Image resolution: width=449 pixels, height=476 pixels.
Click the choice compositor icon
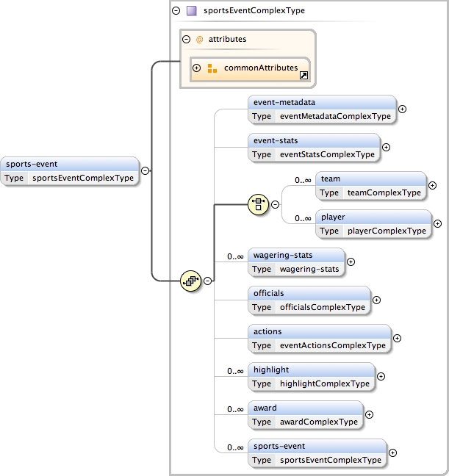pyautogui.click(x=259, y=204)
